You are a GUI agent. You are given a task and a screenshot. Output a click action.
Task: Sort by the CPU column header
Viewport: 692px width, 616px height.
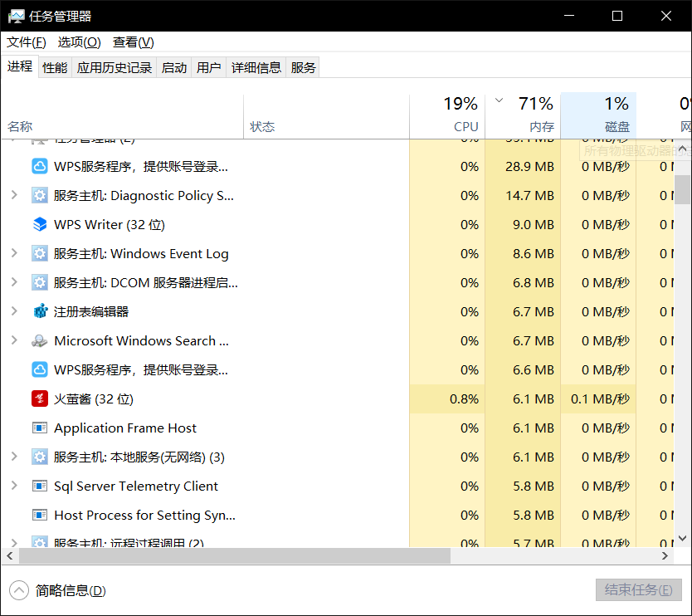(447, 116)
